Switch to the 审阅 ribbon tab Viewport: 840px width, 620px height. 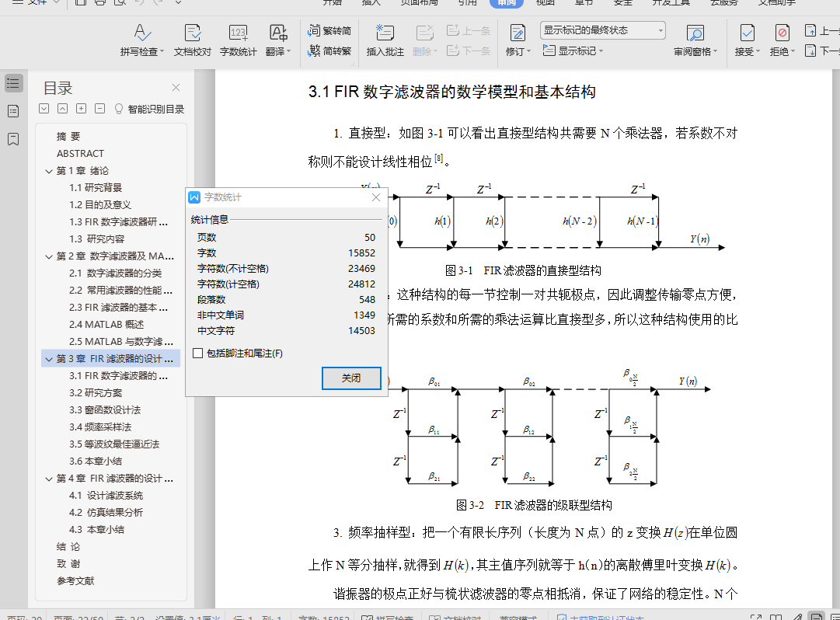pos(506,2)
